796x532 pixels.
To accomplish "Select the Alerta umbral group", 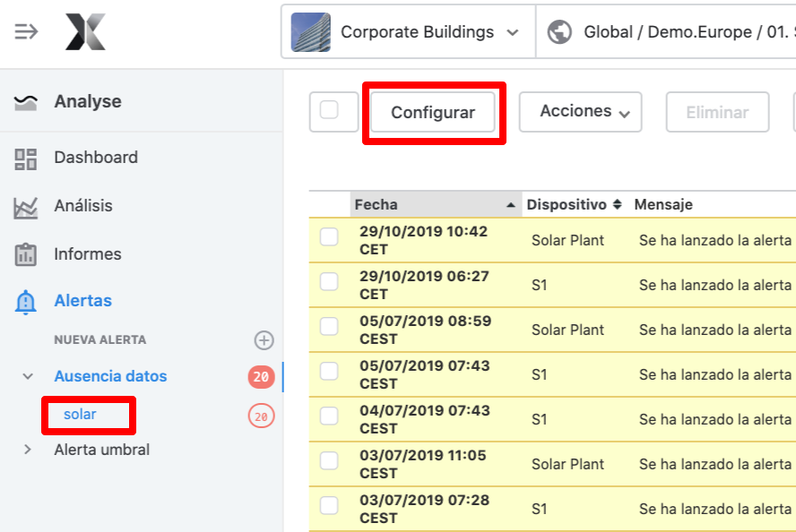I will [102, 450].
